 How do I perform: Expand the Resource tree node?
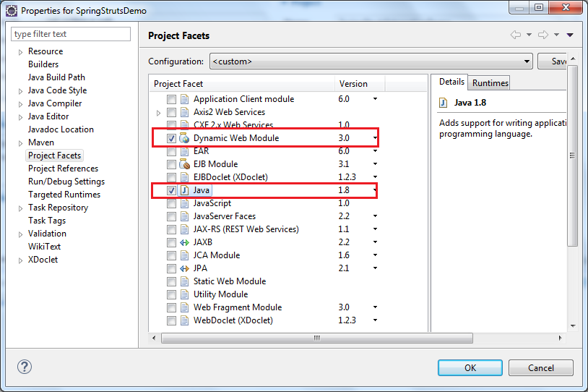click(x=21, y=52)
